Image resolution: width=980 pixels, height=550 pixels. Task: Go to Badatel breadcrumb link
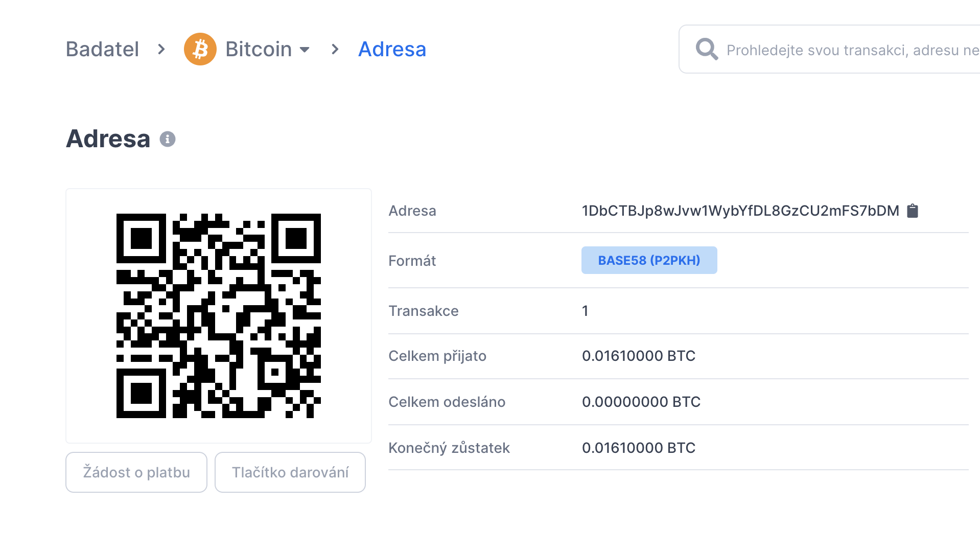[x=102, y=49]
